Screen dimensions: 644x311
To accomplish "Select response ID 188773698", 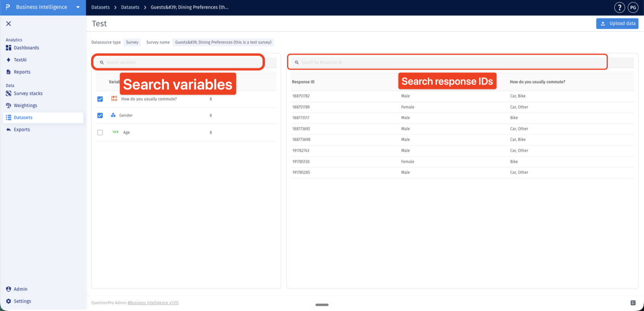I will click(301, 139).
